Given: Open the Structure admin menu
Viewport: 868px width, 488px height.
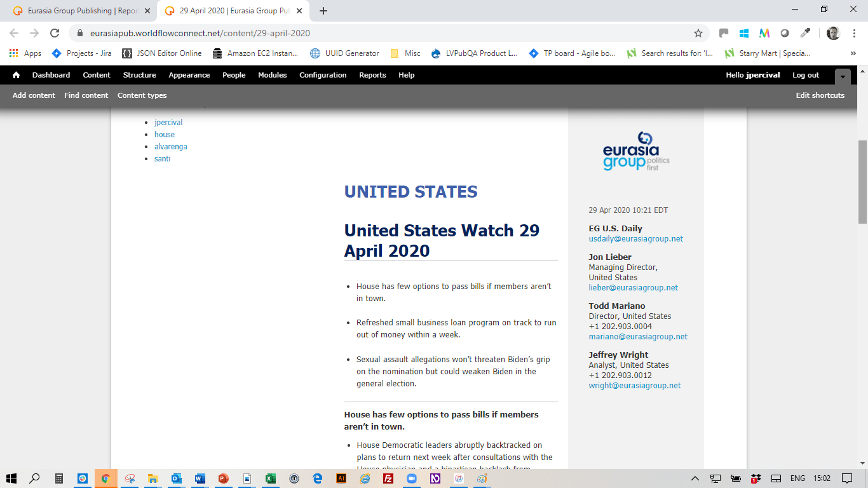Looking at the screenshot, I should [x=139, y=75].
